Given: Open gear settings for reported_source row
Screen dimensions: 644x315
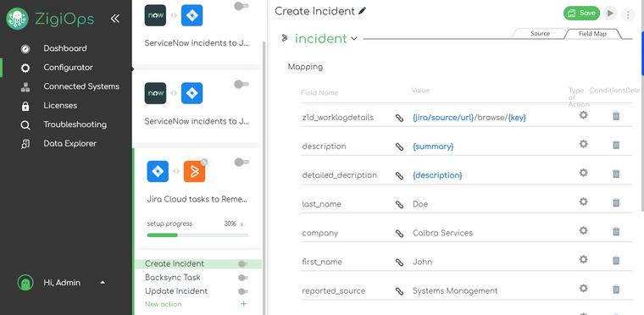Looking at the screenshot, I should pos(583,288).
